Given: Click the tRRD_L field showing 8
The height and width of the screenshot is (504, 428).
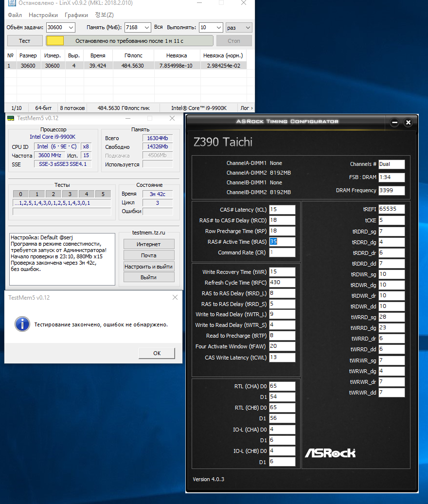Looking at the screenshot, I should 282,293.
